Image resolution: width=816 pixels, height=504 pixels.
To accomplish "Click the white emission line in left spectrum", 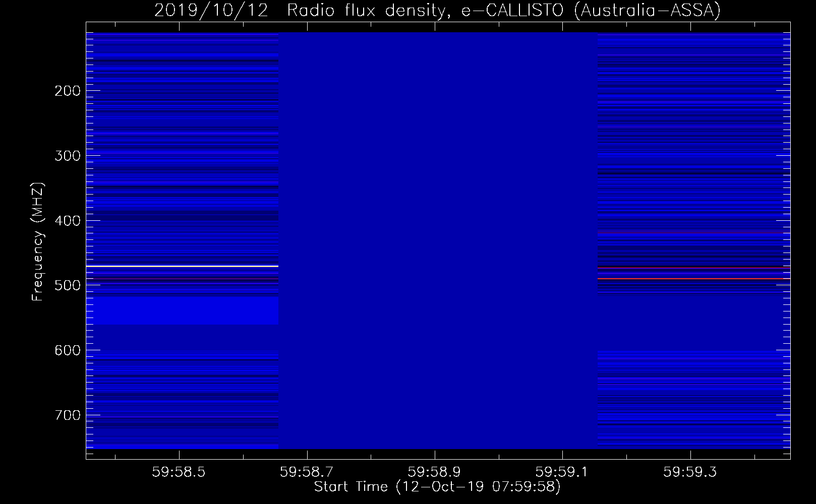I will pyautogui.click(x=182, y=266).
